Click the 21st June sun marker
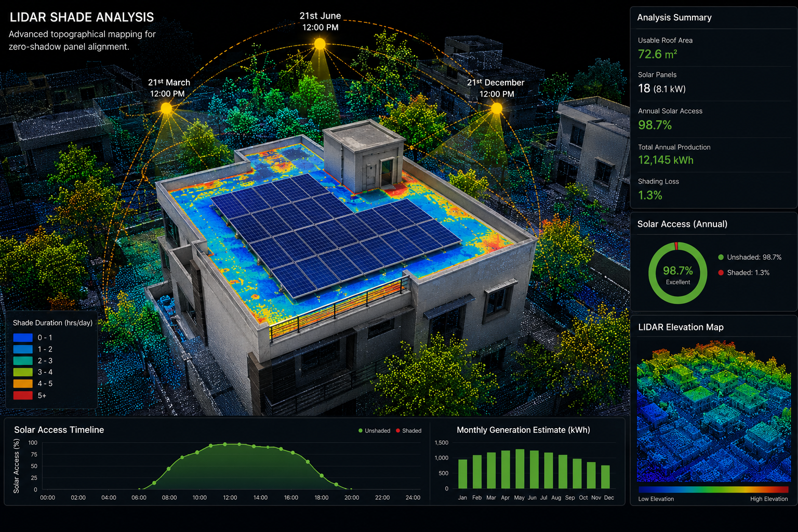The height and width of the screenshot is (532, 798). tap(320, 44)
